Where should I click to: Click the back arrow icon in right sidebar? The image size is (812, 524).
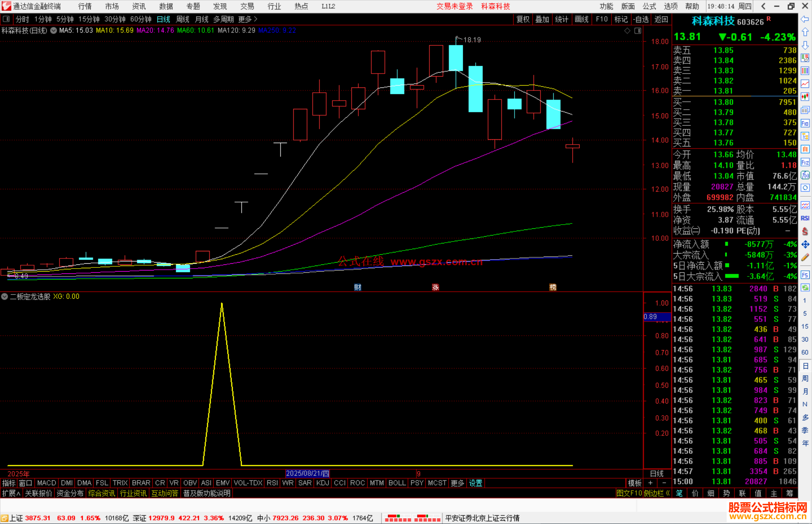click(805, 19)
